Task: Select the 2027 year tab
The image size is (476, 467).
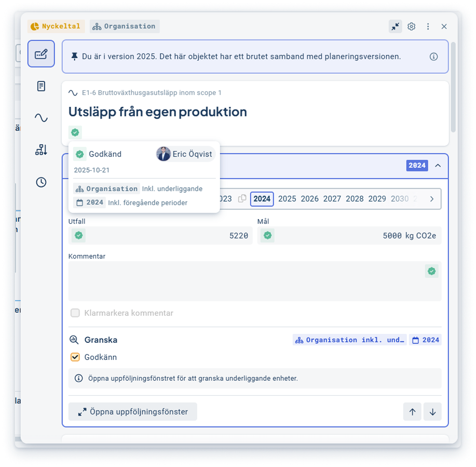Action: point(332,199)
